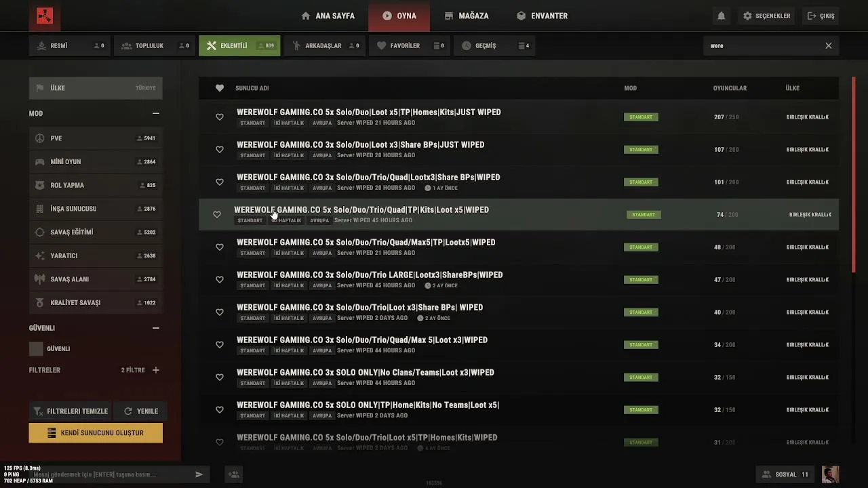
Task: Click the STANDART mod badge for the 207/250 server
Action: (x=641, y=117)
